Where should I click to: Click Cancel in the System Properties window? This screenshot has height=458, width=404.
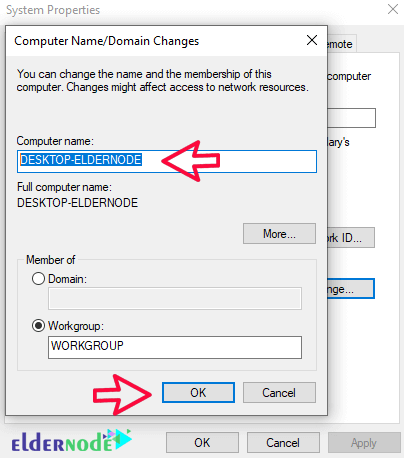283,443
